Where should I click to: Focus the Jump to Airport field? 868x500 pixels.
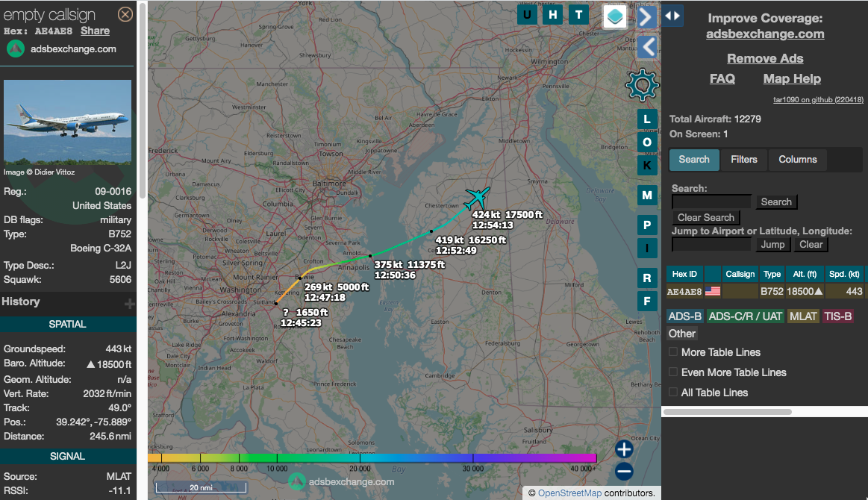click(x=711, y=244)
